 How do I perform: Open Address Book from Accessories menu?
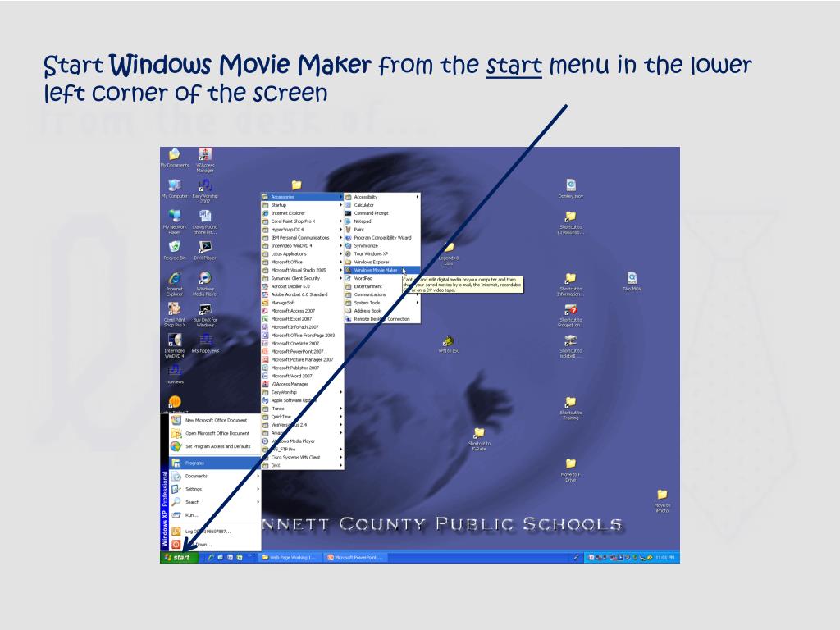(x=382, y=311)
